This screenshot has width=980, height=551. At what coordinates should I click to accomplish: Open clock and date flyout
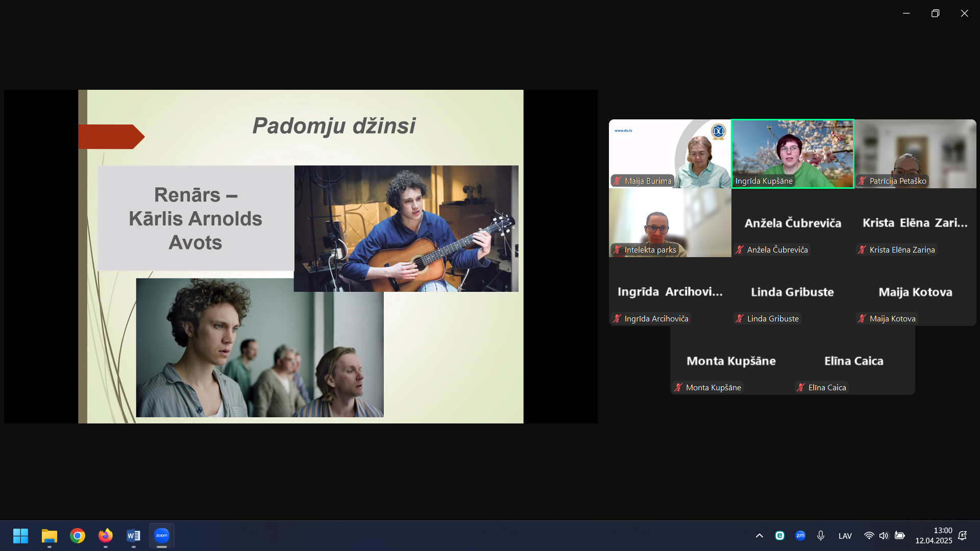pyautogui.click(x=933, y=536)
